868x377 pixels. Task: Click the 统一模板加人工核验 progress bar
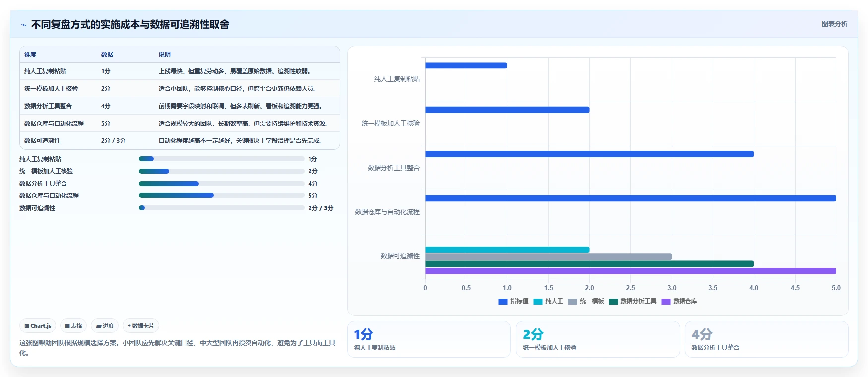coord(222,171)
